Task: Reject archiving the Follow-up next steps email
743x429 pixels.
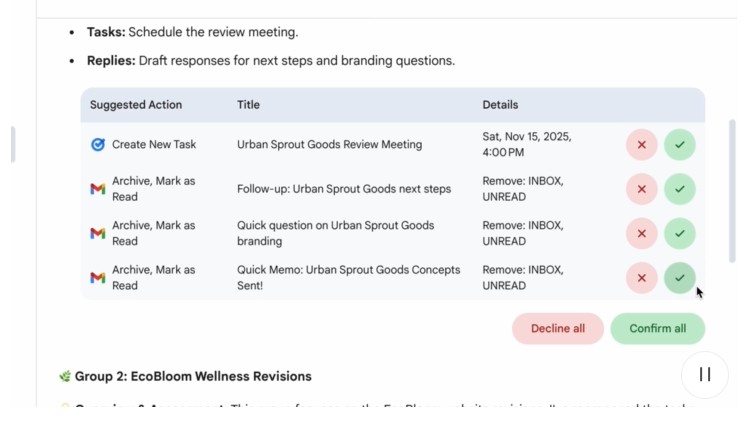Action: (641, 189)
